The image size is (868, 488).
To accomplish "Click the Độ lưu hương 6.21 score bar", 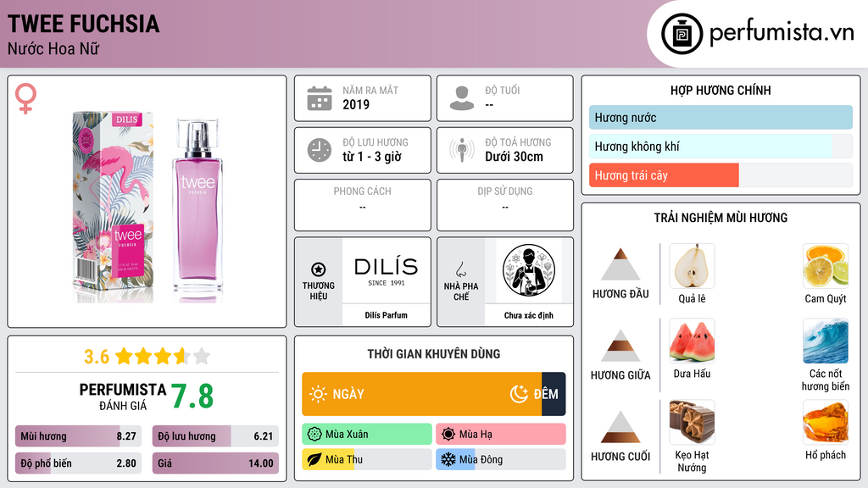I will (215, 436).
